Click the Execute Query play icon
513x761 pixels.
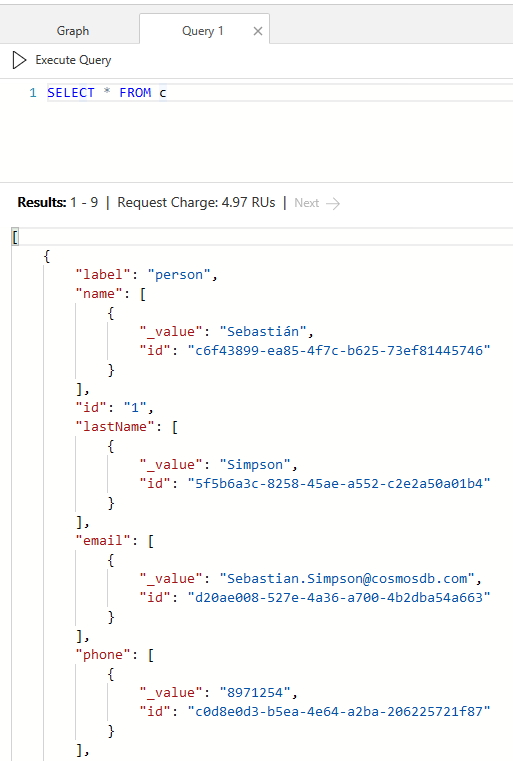pyautogui.click(x=19, y=60)
